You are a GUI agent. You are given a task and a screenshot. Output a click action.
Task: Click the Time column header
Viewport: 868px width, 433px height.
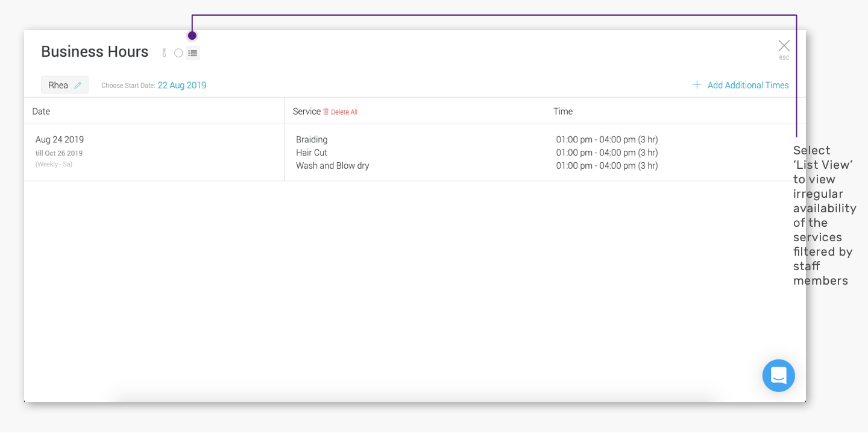point(563,112)
